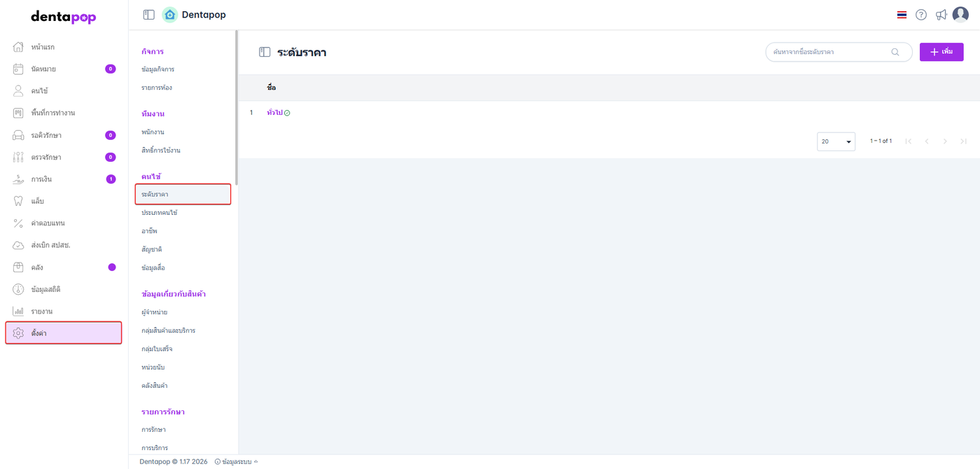This screenshot has height=469, width=980.
Task: Open ข้อมูลกิจการ in the settings menu
Action: pyautogui.click(x=157, y=69)
